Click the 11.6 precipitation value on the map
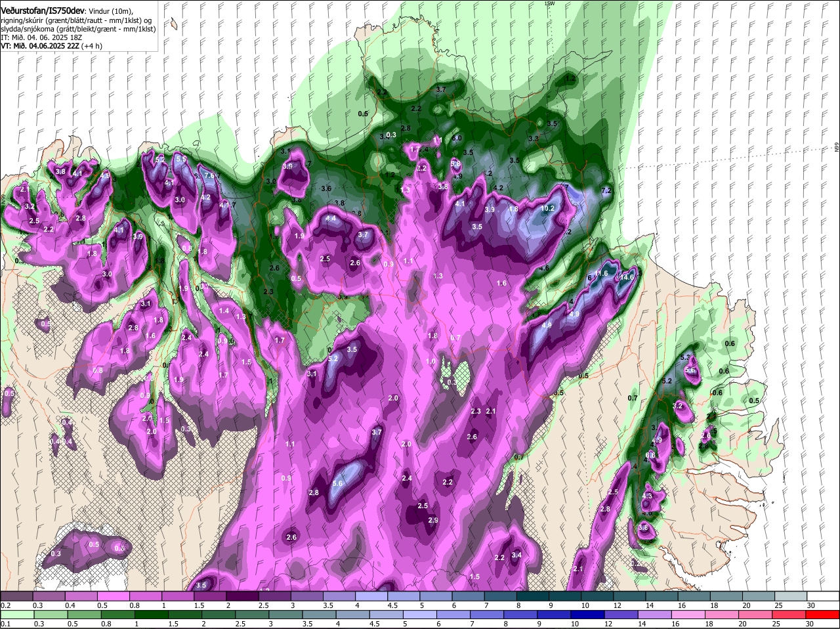 click(x=602, y=273)
